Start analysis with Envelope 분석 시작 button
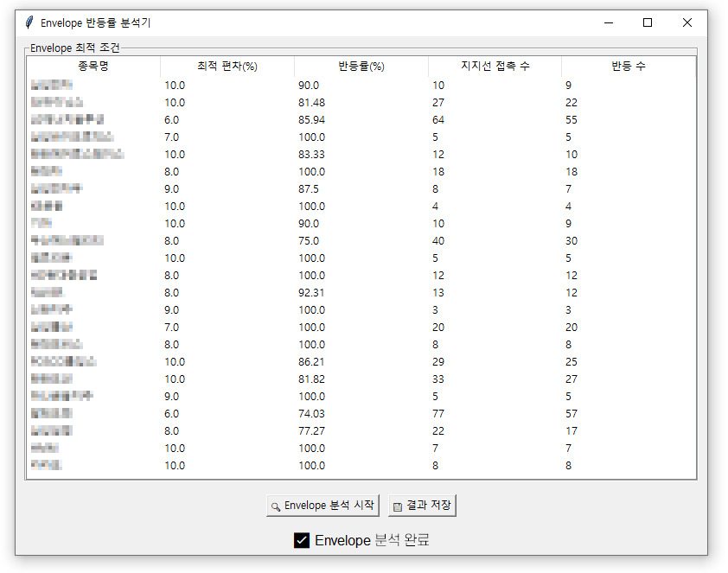This screenshot has width=728, height=573. [x=322, y=506]
